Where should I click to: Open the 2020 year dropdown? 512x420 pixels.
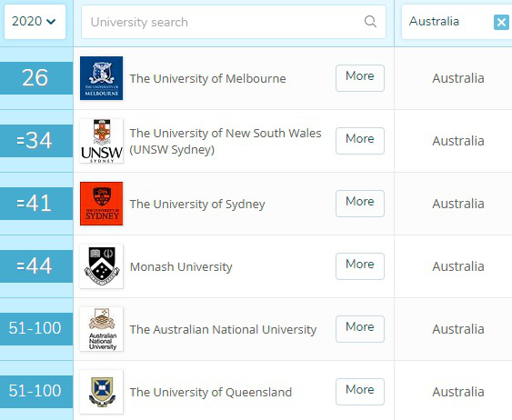(x=35, y=22)
